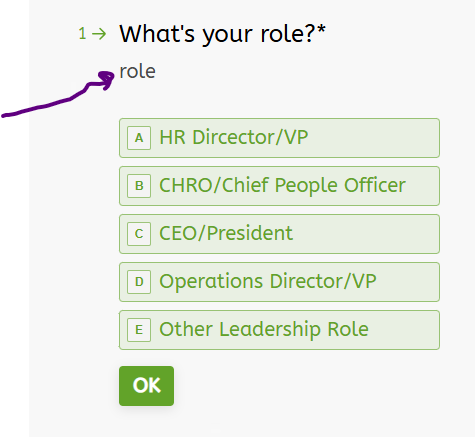Choose Other Leadership Role option
This screenshot has height=437, width=475.
click(x=279, y=330)
